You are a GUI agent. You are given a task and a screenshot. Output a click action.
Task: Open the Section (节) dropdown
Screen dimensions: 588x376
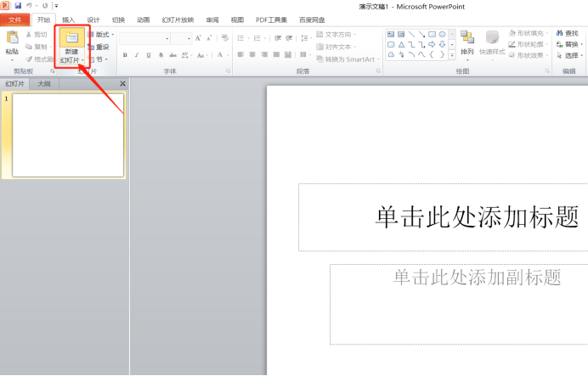point(98,59)
